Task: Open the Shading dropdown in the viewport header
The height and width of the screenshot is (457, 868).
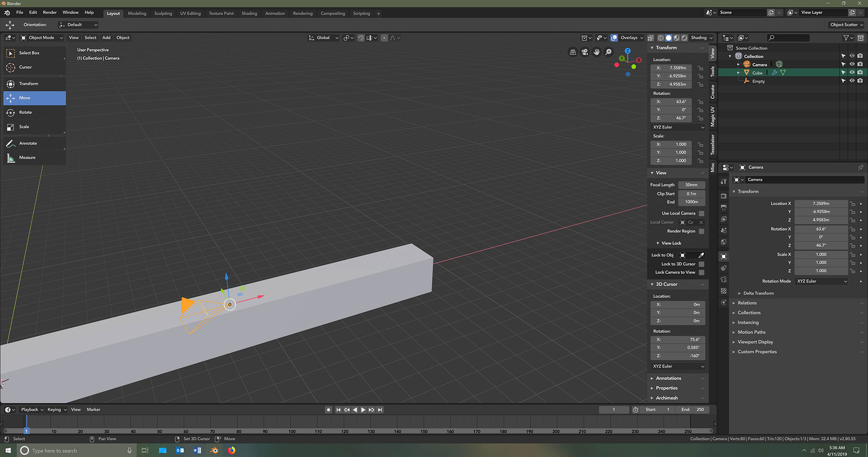Action: coord(701,38)
